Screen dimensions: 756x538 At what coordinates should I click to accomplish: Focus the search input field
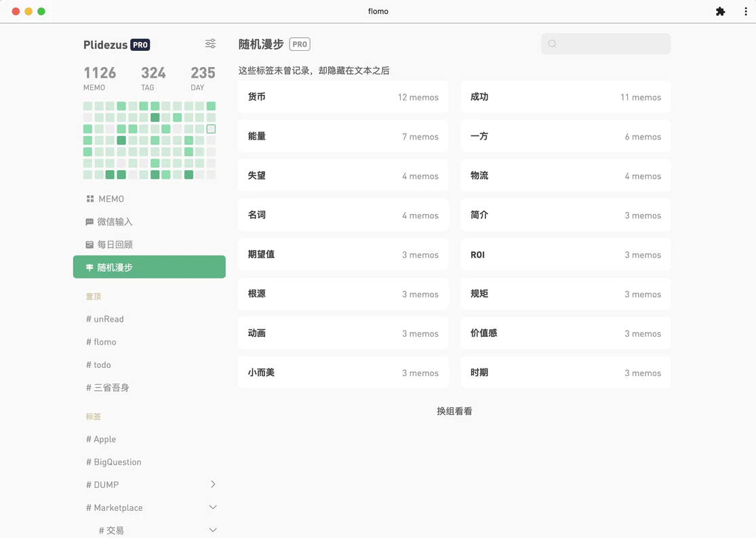pyautogui.click(x=605, y=44)
